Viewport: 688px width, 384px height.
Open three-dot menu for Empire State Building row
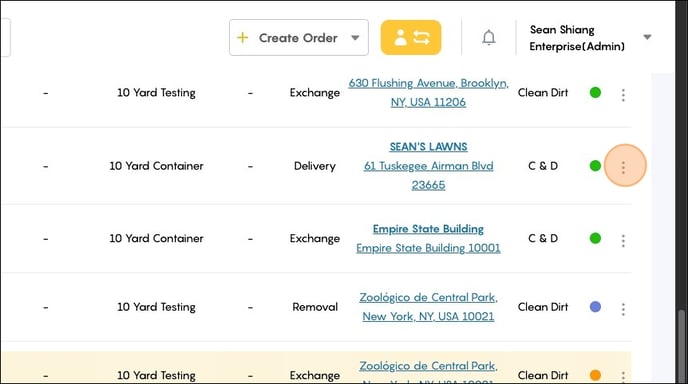(x=623, y=240)
